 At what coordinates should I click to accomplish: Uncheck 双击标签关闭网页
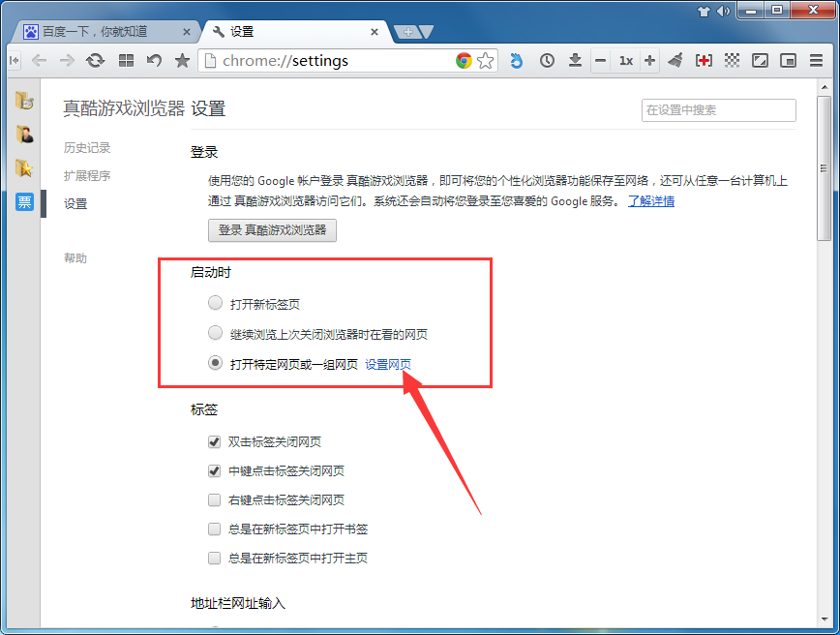click(x=214, y=441)
